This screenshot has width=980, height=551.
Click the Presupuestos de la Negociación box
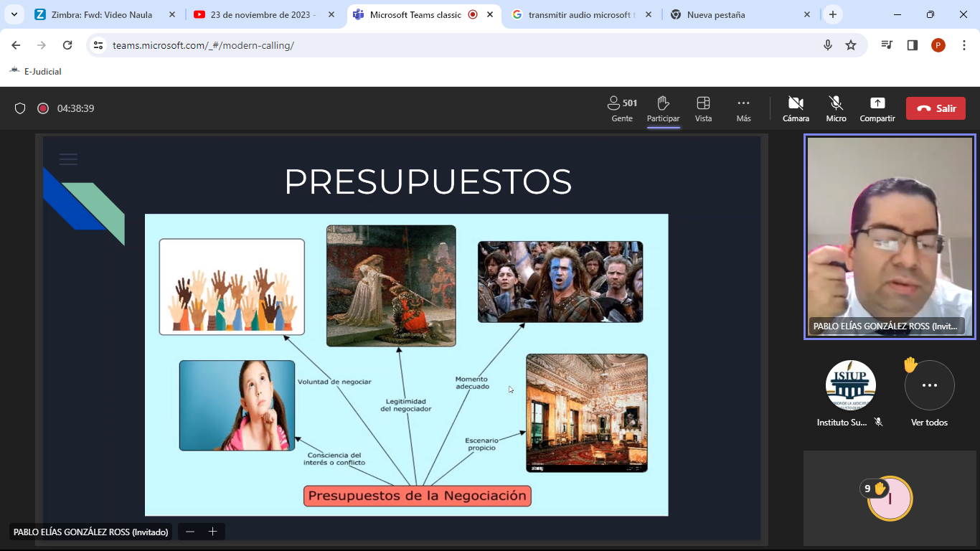point(418,496)
